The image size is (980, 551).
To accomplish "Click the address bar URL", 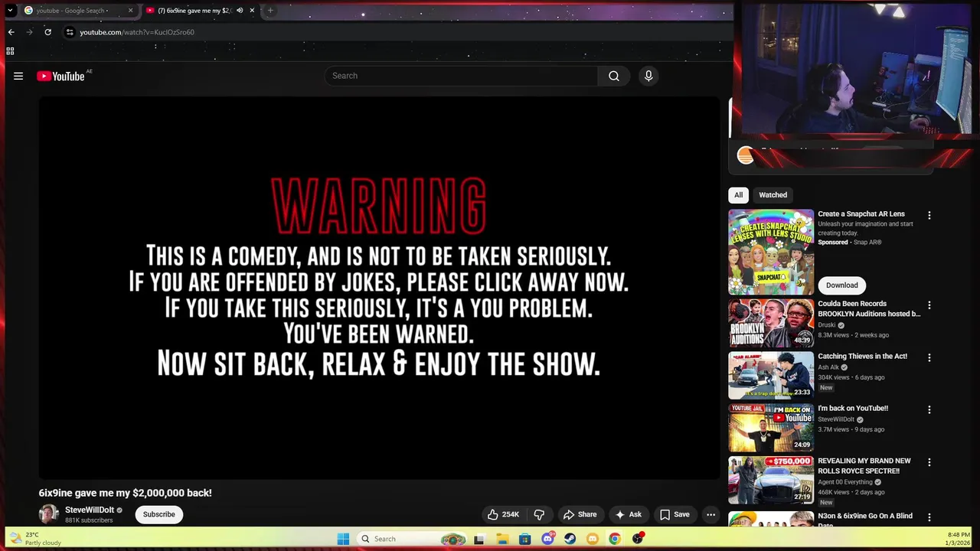I will point(137,32).
